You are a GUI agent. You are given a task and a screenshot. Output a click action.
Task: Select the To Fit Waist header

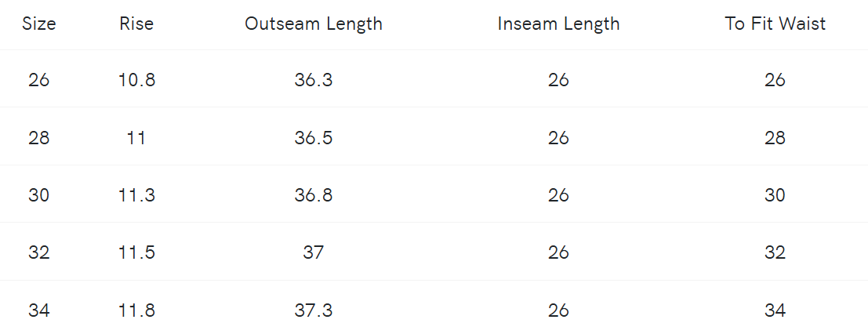tap(775, 24)
